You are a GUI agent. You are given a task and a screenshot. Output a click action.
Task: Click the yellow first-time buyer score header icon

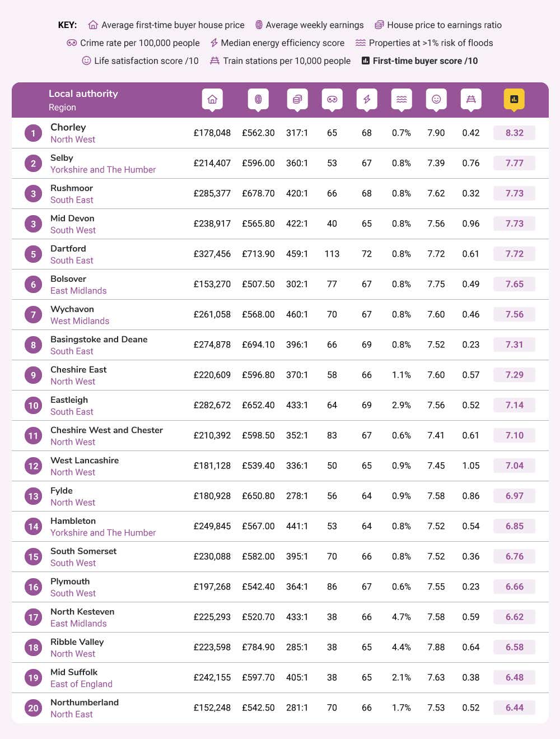coord(514,99)
